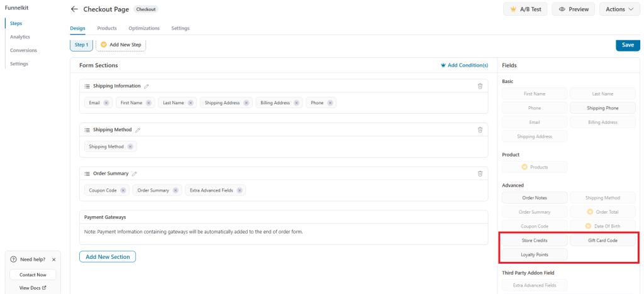Open the A/B Test option
This screenshot has height=294, width=644.
(525, 9)
